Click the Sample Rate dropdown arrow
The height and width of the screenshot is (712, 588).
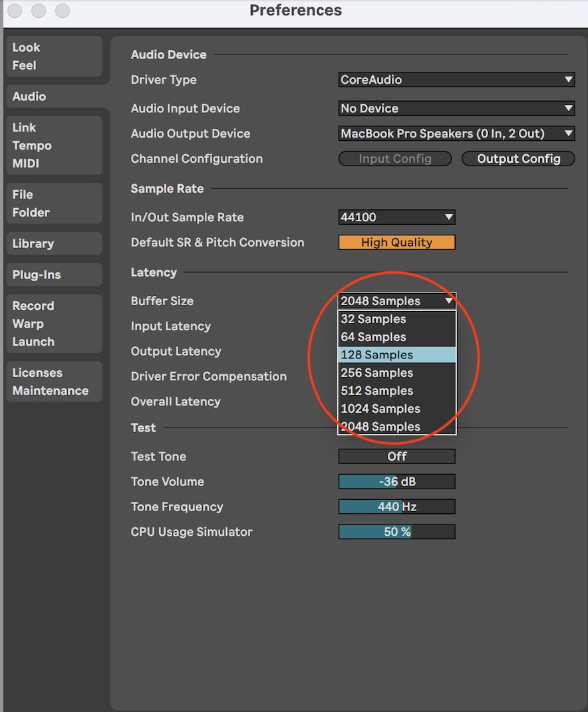click(448, 217)
